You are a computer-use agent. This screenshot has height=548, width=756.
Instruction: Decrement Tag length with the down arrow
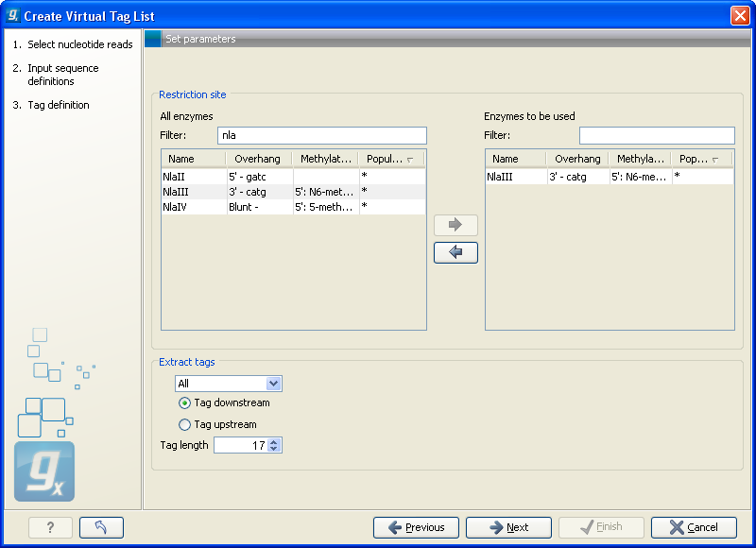tap(272, 448)
